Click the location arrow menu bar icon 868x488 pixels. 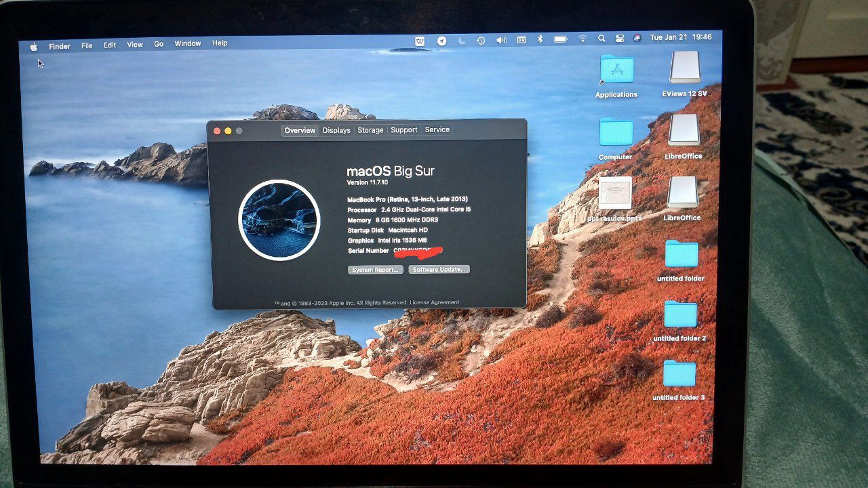(x=441, y=41)
